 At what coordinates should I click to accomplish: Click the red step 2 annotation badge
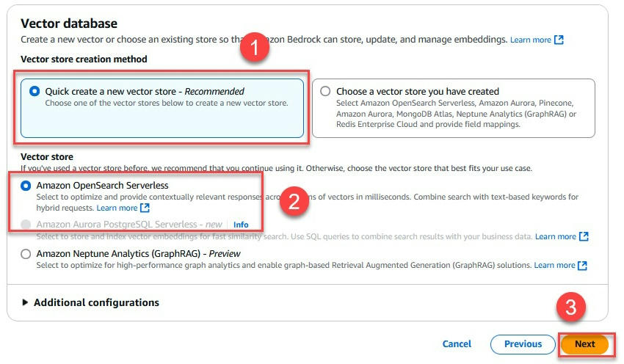tap(294, 202)
